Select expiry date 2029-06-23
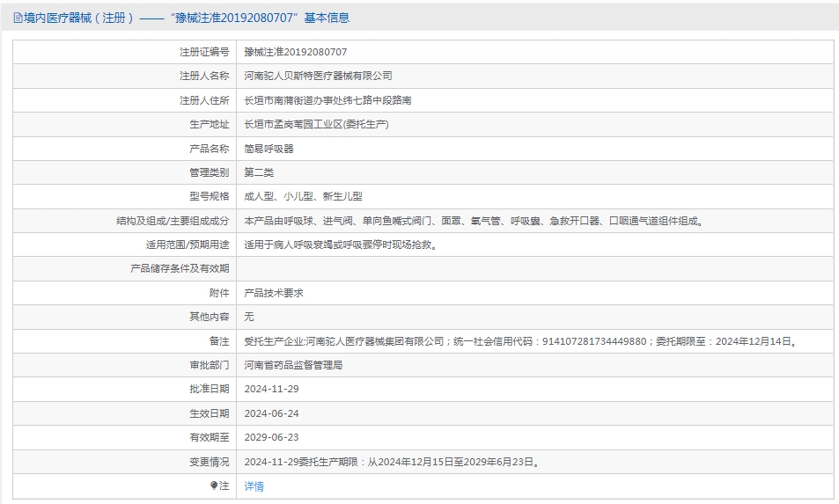The height and width of the screenshot is (504, 839). point(271,437)
